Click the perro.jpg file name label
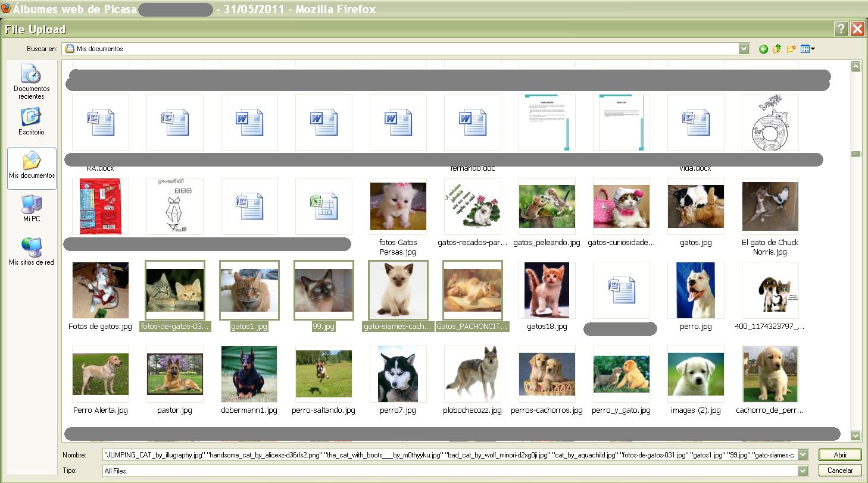Image resolution: width=868 pixels, height=483 pixels. click(696, 327)
